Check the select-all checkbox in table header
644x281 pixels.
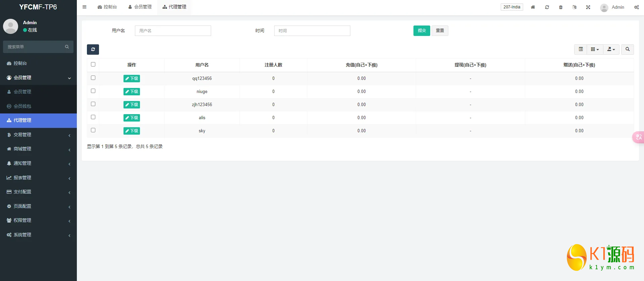[93, 64]
